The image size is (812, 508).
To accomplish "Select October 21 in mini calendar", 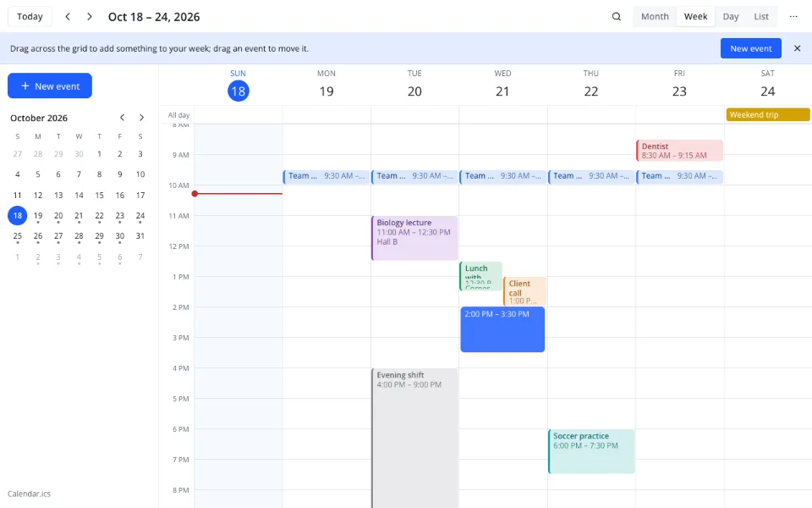I will point(79,215).
